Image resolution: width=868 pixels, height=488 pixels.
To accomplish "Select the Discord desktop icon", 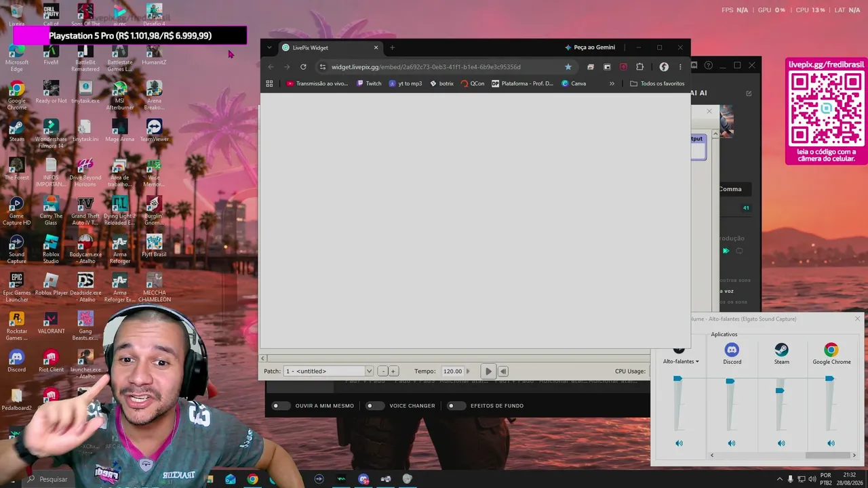I will pos(16,361).
